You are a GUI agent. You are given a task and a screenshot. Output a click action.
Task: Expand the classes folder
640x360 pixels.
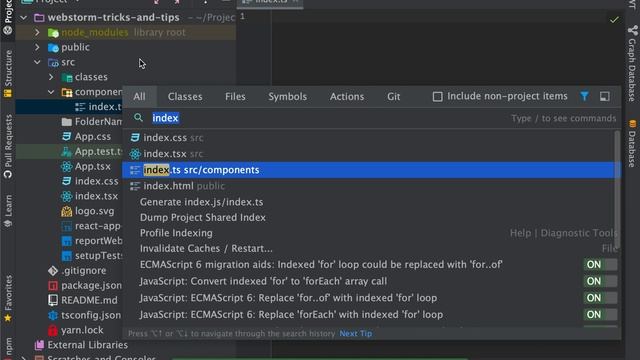51,77
